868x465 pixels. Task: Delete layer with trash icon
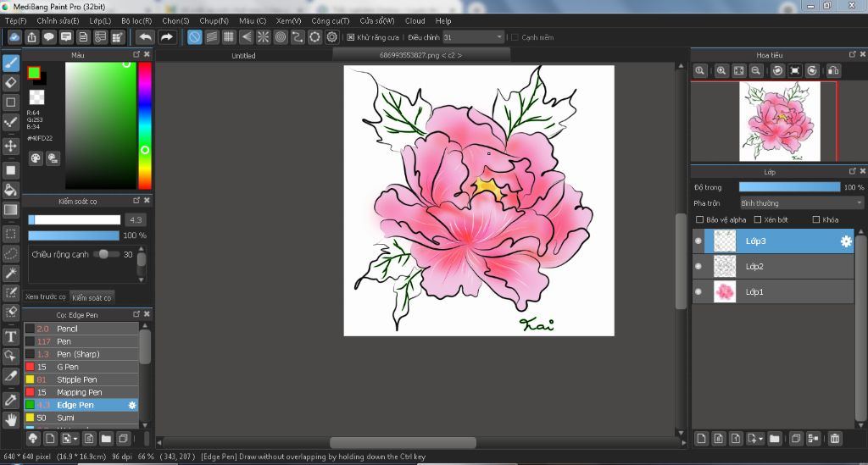[835, 439]
